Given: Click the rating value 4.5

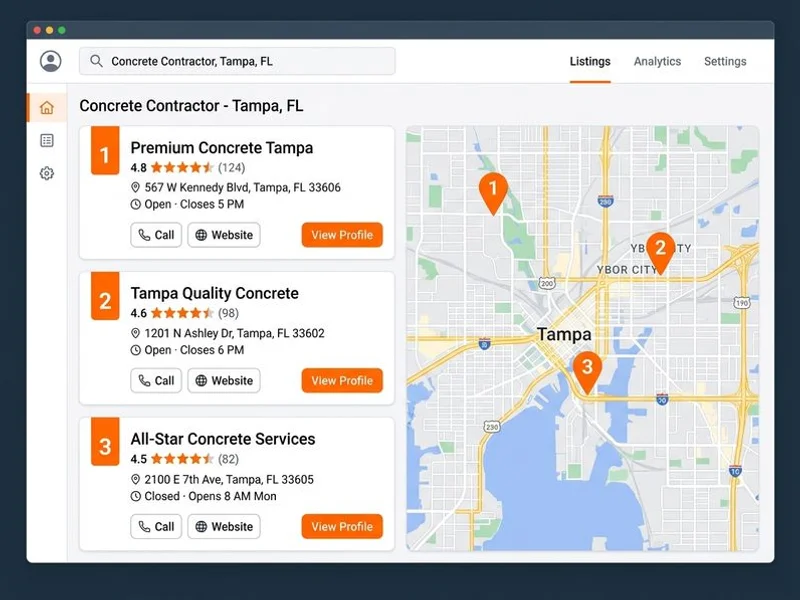Looking at the screenshot, I should click(x=138, y=459).
